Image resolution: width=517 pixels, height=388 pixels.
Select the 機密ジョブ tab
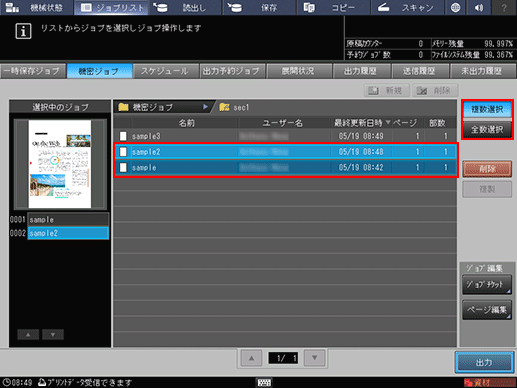[99, 71]
